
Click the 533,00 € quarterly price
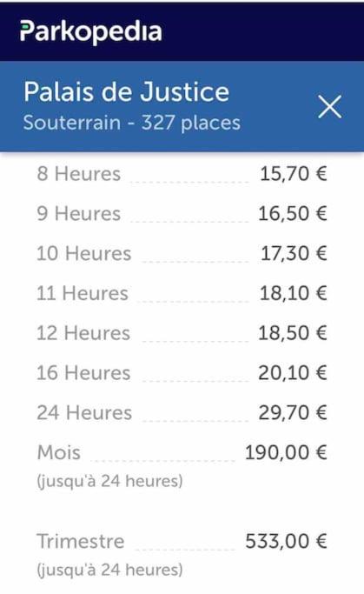[286, 541]
